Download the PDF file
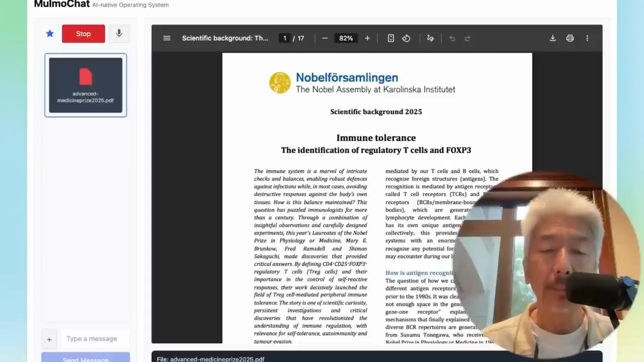The height and width of the screenshot is (362, 644). tap(552, 38)
